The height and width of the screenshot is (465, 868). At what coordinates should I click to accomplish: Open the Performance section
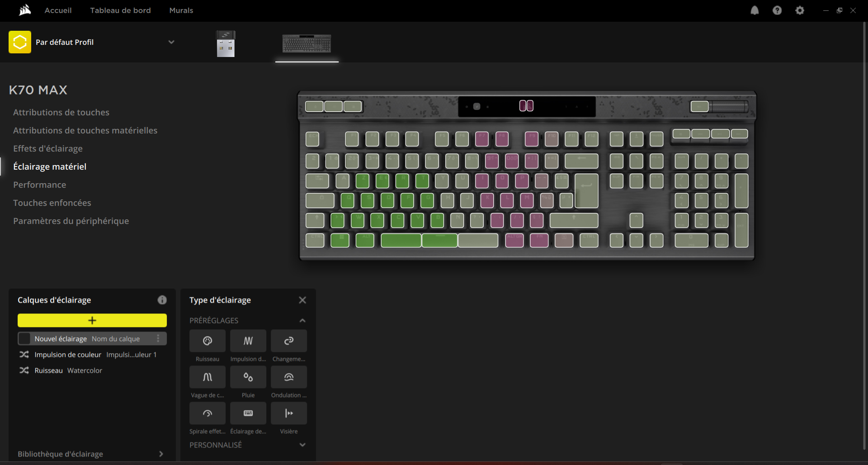point(39,185)
